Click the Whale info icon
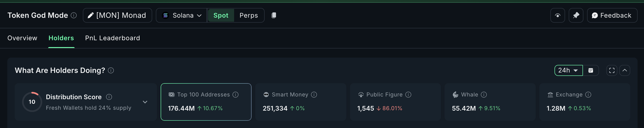 [x=484, y=95]
